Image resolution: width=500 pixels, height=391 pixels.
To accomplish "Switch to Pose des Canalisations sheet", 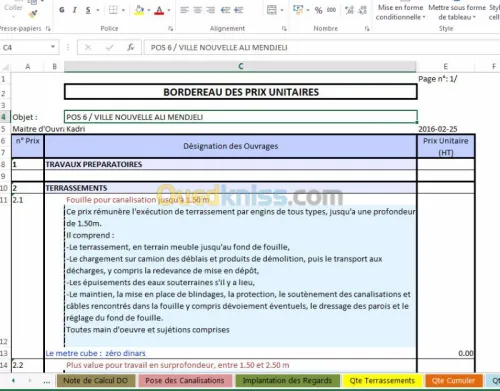I will pos(185,380).
